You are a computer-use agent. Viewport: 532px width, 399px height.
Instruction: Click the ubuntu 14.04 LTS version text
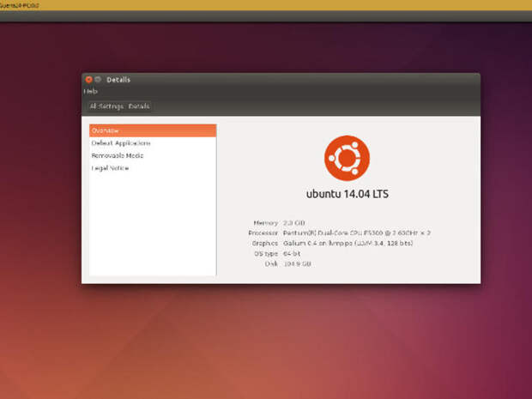coord(347,194)
